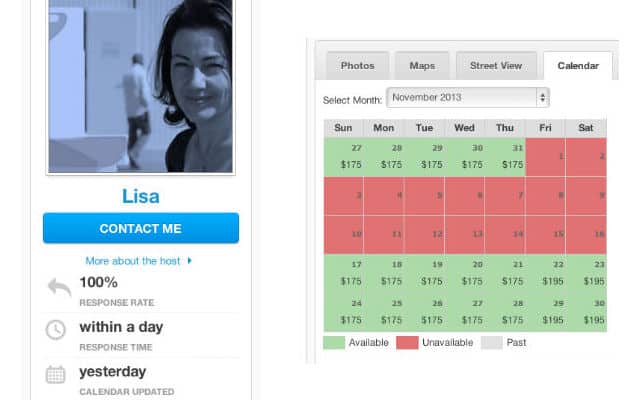Click the green Available legend swatch
640x400 pixels.
(334, 342)
